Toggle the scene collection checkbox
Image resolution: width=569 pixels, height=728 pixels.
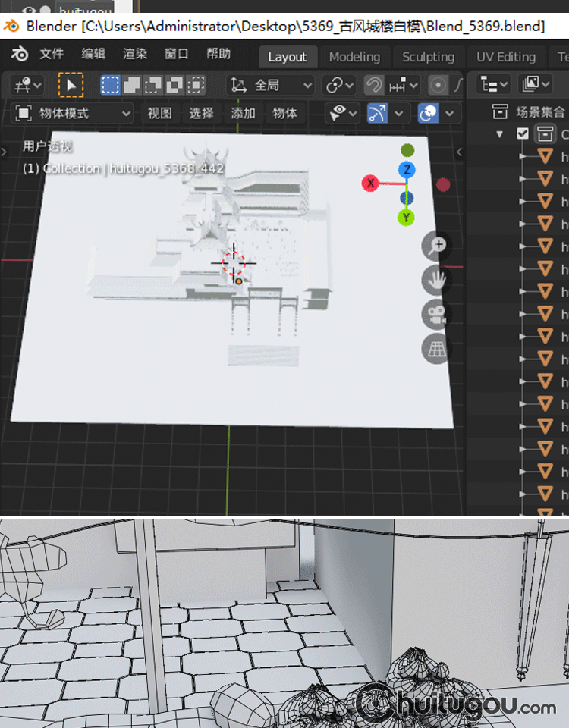click(522, 134)
